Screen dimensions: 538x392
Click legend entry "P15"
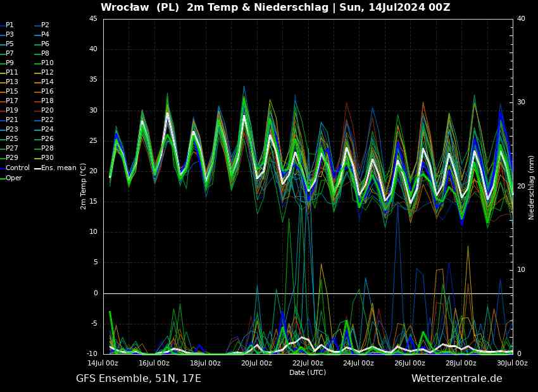click(11, 91)
